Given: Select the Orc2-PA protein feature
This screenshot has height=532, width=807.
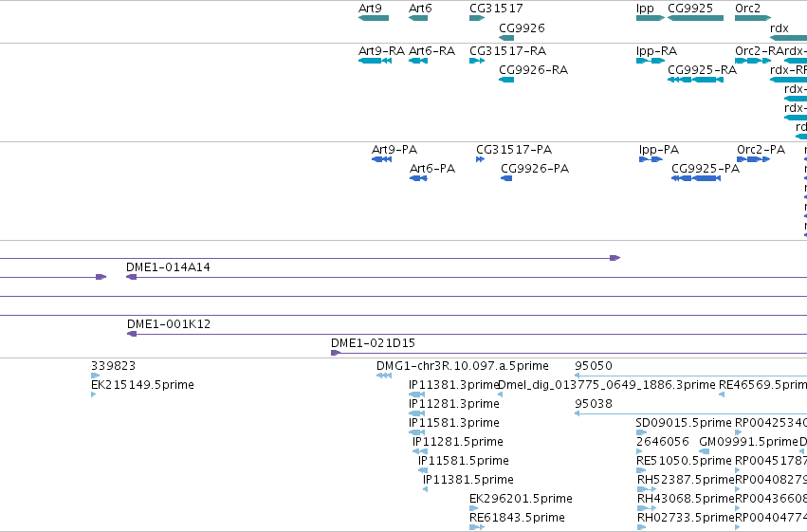Looking at the screenshot, I should 754,159.
